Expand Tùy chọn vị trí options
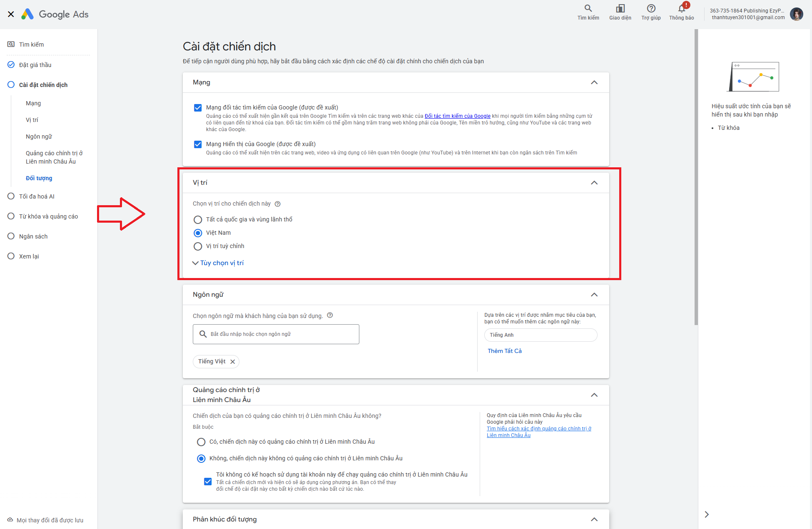This screenshot has width=812, height=529. 218,263
